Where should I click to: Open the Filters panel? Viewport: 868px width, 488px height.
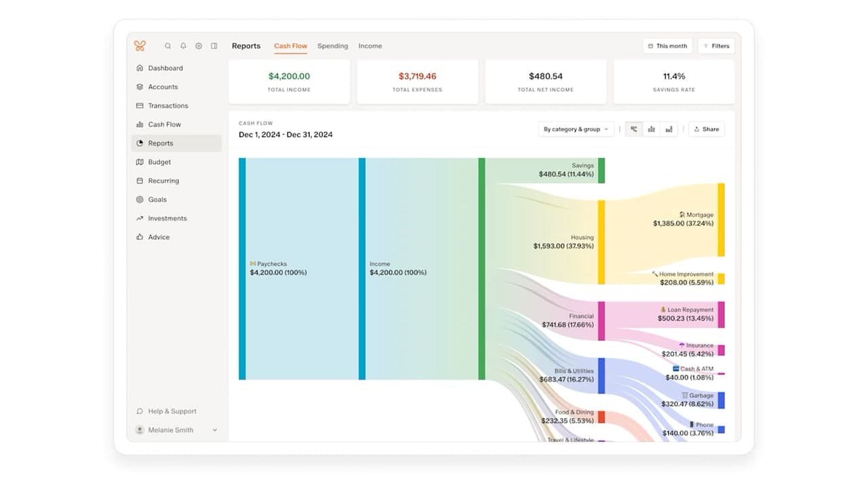(x=716, y=45)
